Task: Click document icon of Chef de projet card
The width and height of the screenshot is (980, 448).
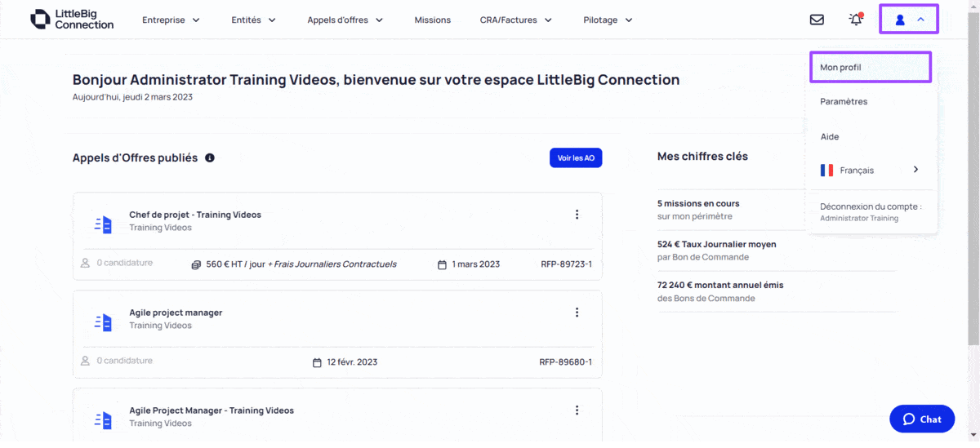Action: (103, 224)
